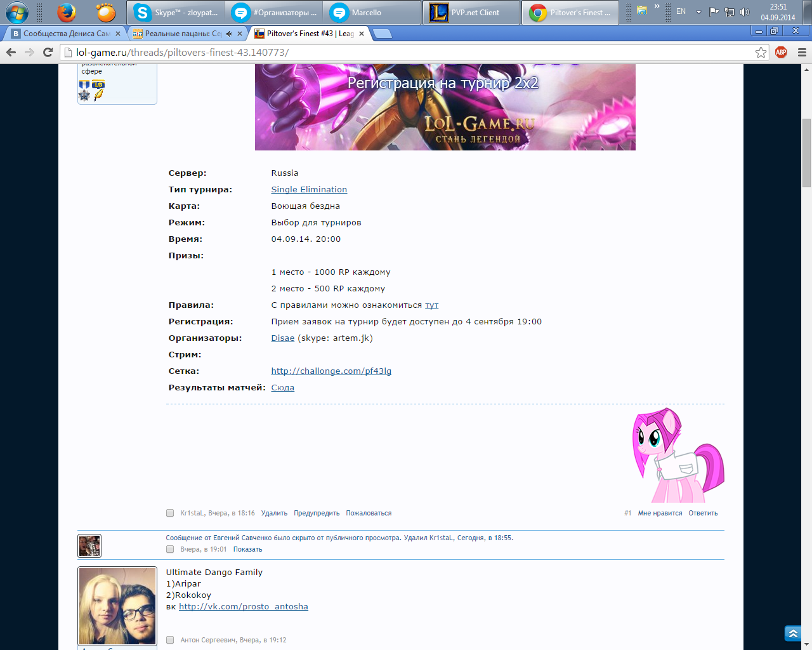This screenshot has width=812, height=650.
Task: Click the scroll-to-top double arrow button
Action: 793,633
